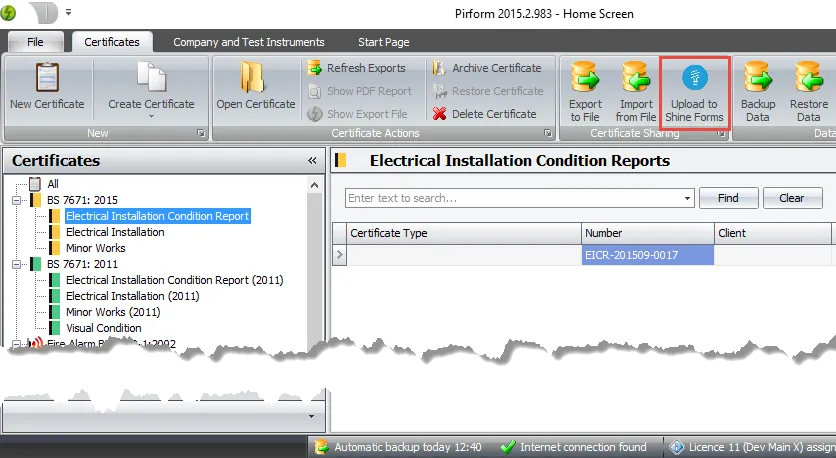This screenshot has height=458, width=836.
Task: Open the bottom dropdown of the left navigation panel
Action: pyautogui.click(x=311, y=416)
